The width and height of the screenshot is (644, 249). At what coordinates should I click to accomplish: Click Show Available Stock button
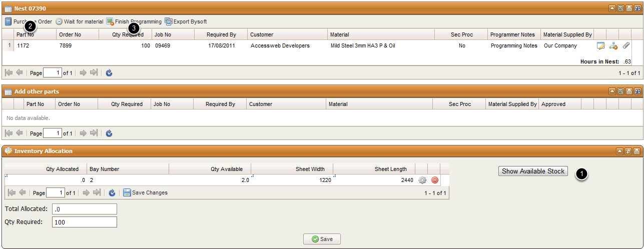(533, 171)
